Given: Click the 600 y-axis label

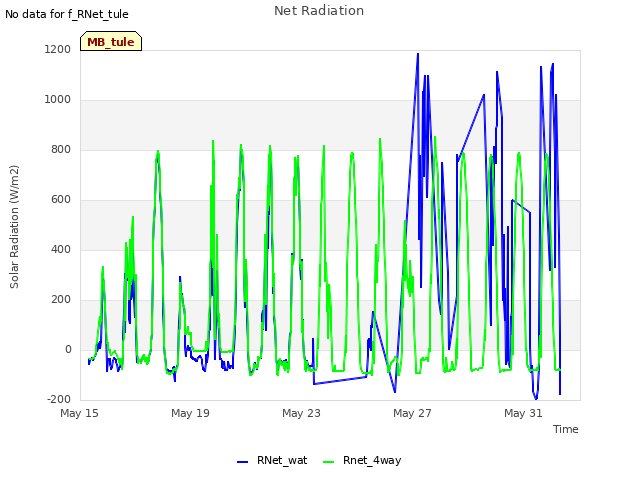Looking at the screenshot, I should click(x=61, y=199).
